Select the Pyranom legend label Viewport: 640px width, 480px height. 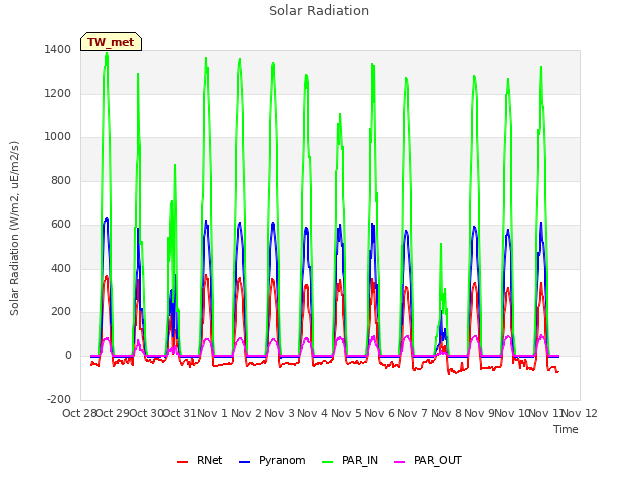tap(282, 460)
